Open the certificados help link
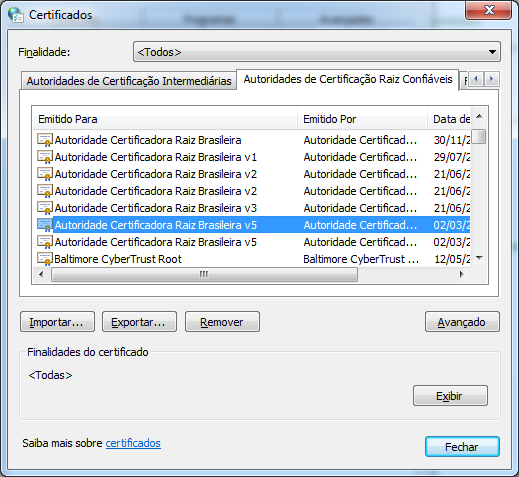 133,443
